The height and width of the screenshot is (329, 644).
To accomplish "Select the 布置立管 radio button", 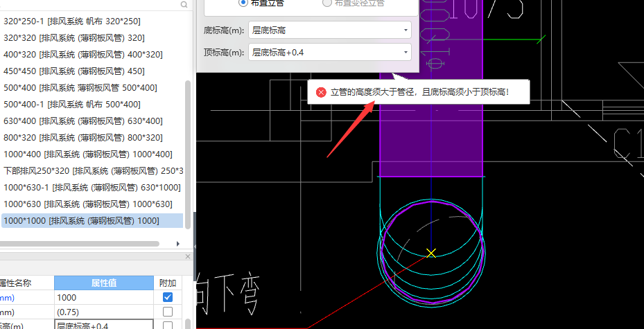I will [x=243, y=3].
